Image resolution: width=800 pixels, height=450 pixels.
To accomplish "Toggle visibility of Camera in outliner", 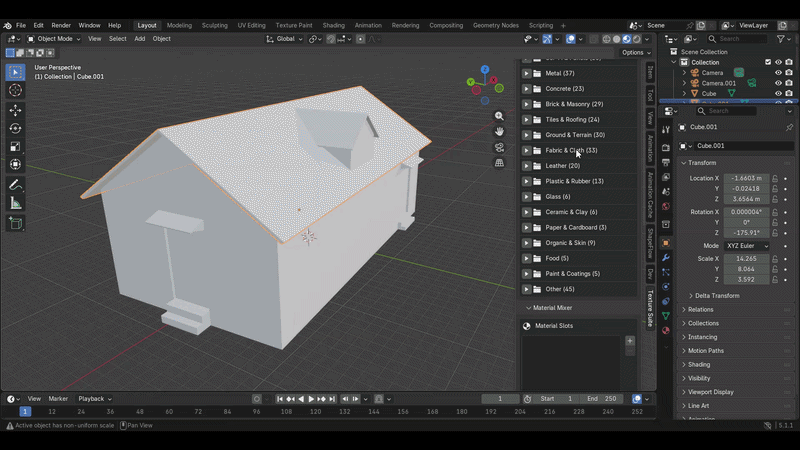I will pyautogui.click(x=778, y=73).
